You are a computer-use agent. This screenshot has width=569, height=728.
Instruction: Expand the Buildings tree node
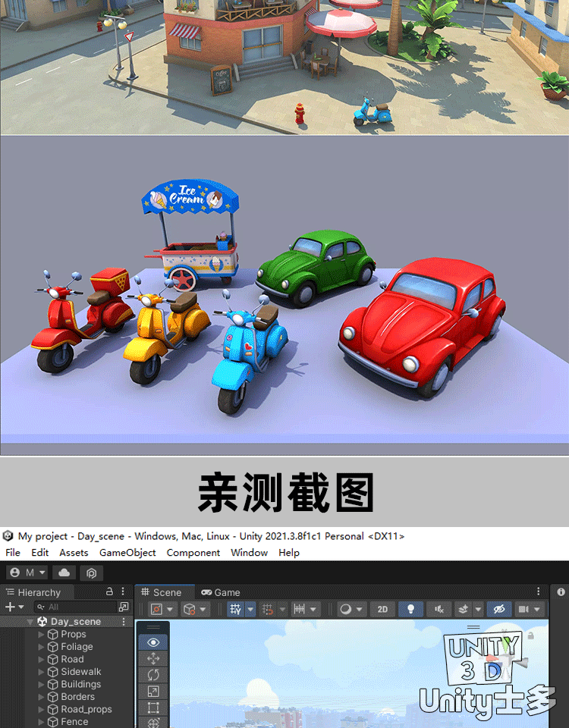pos(41,685)
